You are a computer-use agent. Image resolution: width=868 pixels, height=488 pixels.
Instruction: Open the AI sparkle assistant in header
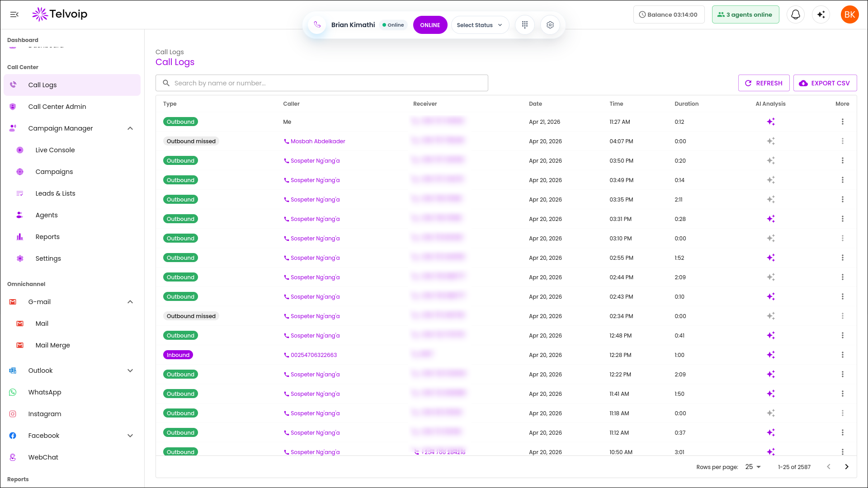coord(821,14)
